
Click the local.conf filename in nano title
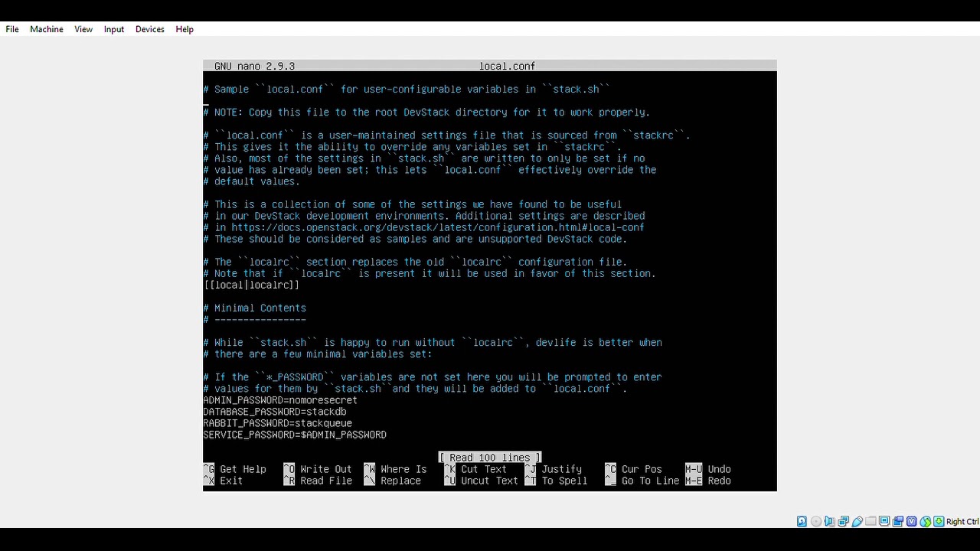point(507,66)
